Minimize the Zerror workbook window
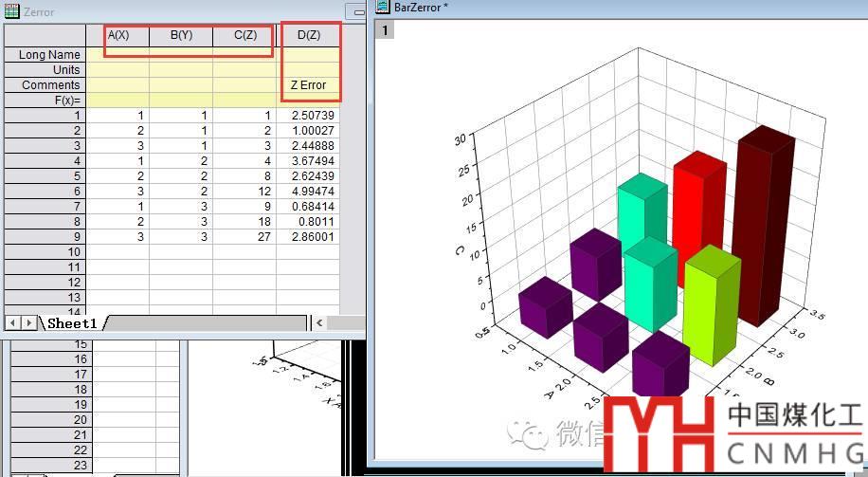This screenshot has width=868, height=477. click(x=355, y=11)
